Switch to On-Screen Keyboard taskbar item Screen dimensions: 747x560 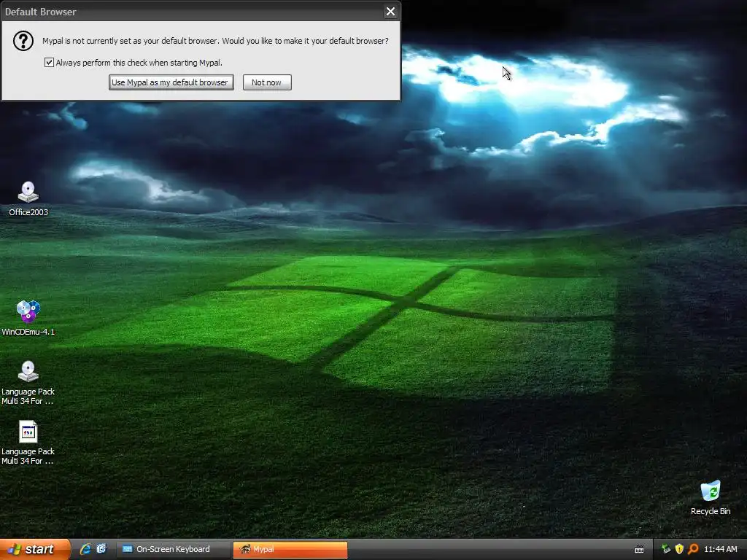point(172,549)
